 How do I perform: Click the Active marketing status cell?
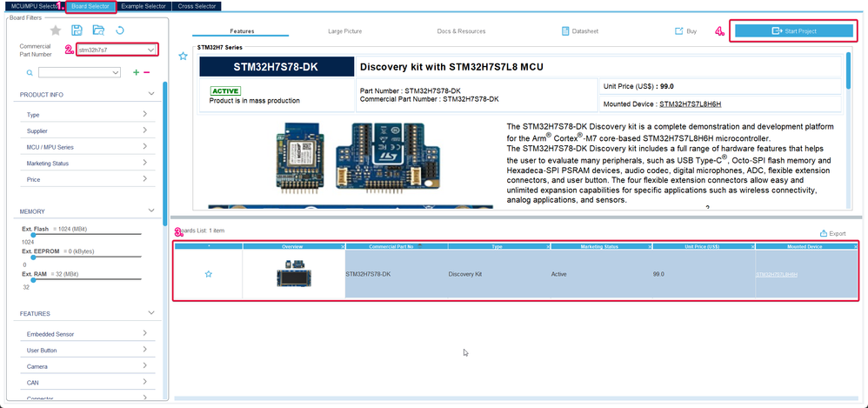click(601, 274)
